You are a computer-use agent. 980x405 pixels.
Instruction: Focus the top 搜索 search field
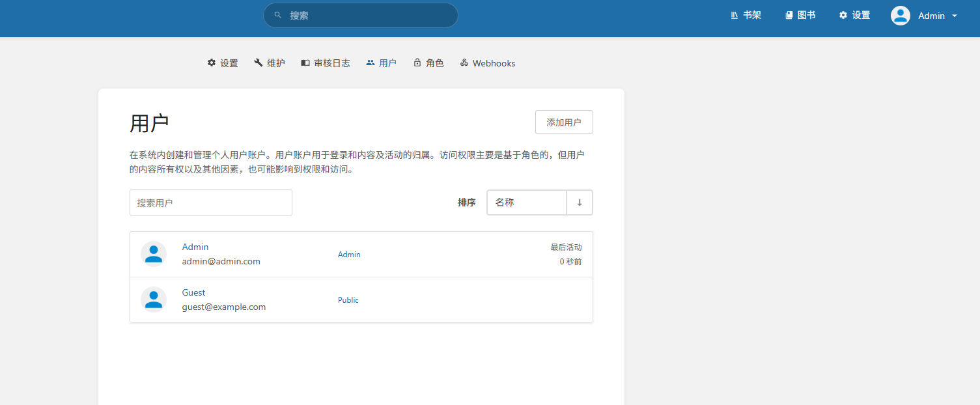tap(361, 15)
